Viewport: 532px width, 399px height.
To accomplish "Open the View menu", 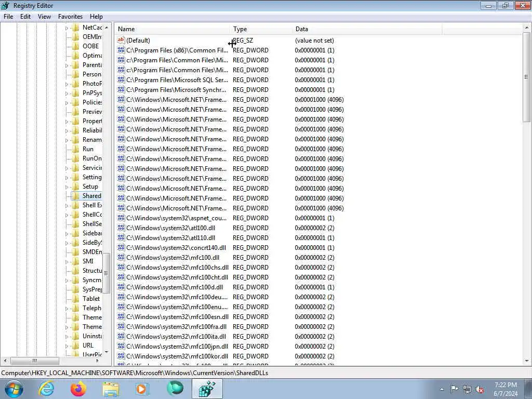I will (44, 17).
